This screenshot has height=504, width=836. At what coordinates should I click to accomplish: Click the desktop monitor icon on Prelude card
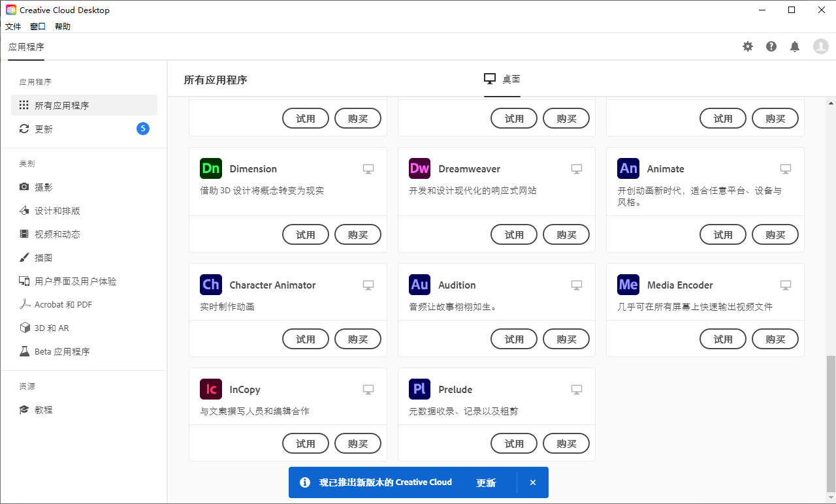[x=577, y=390]
